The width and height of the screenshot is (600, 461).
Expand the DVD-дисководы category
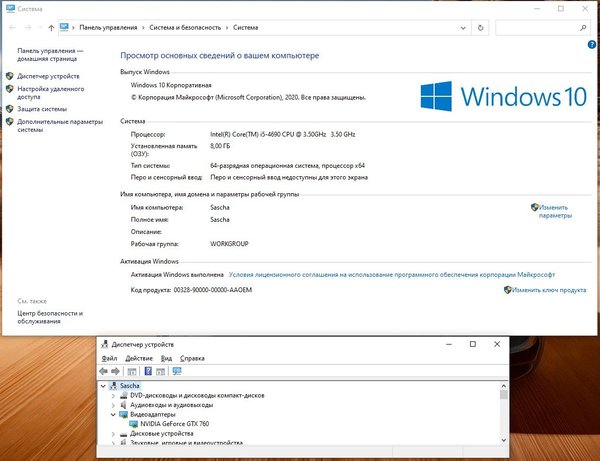click(113, 396)
